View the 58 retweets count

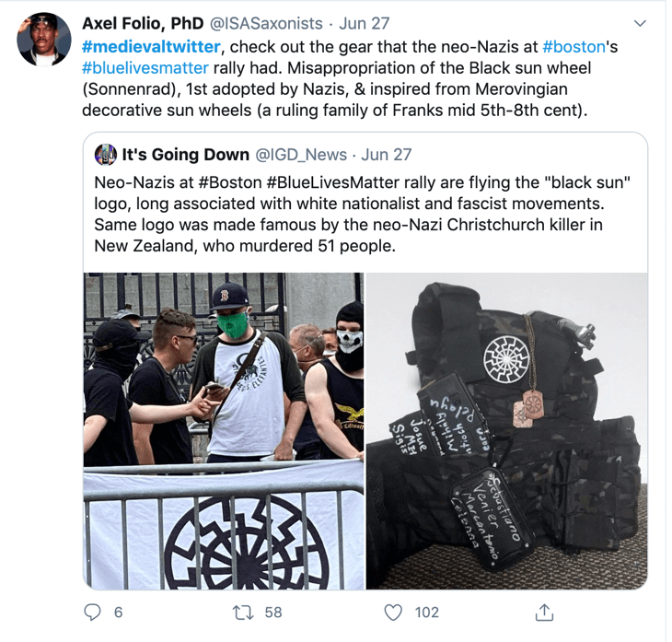(273, 613)
